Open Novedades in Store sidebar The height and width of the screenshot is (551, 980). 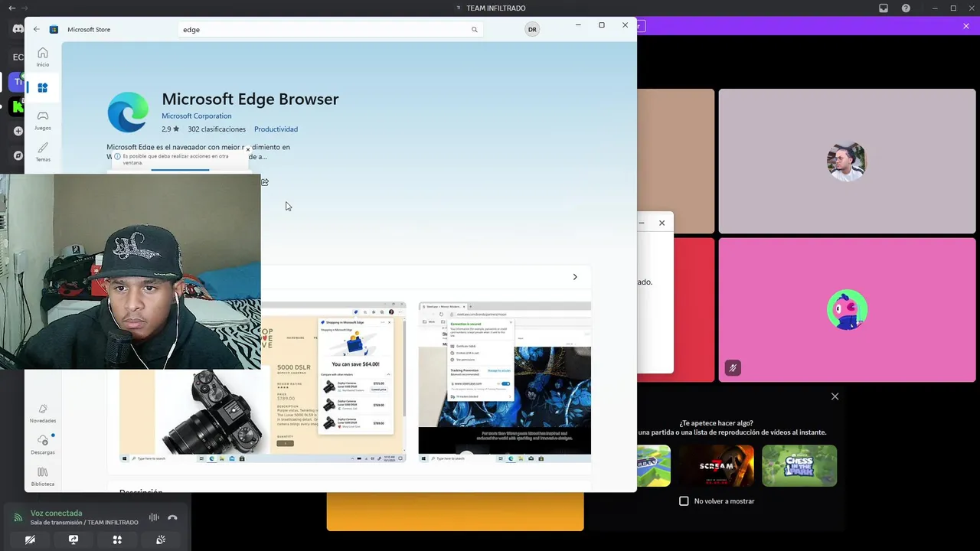click(43, 413)
